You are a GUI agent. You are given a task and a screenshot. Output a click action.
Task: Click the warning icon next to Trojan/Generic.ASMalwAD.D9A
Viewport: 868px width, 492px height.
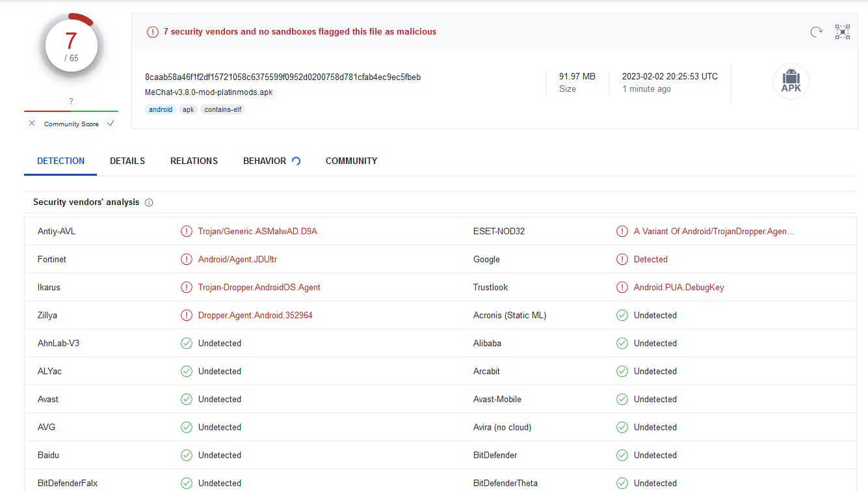coord(187,231)
